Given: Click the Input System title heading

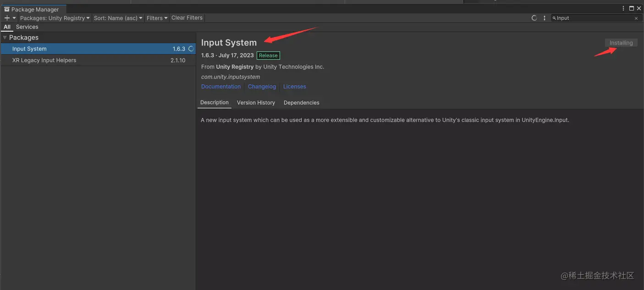Looking at the screenshot, I should (229, 43).
